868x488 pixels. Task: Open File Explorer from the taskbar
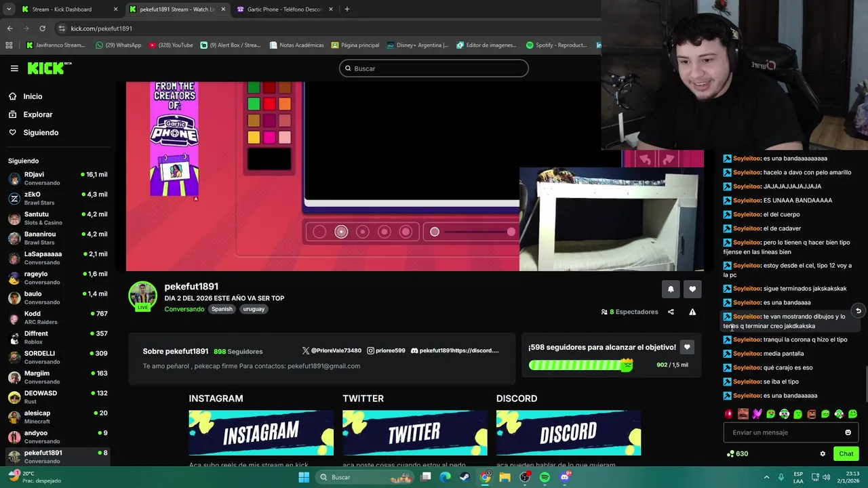(505, 477)
